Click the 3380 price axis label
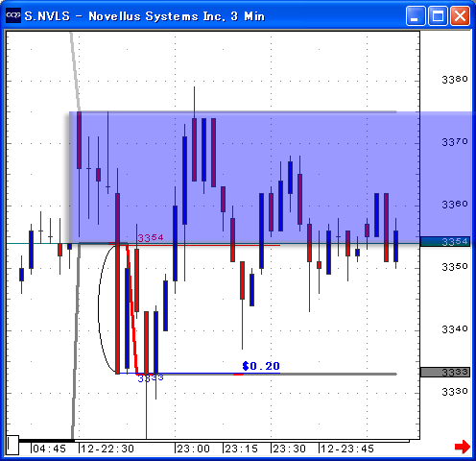 point(455,80)
